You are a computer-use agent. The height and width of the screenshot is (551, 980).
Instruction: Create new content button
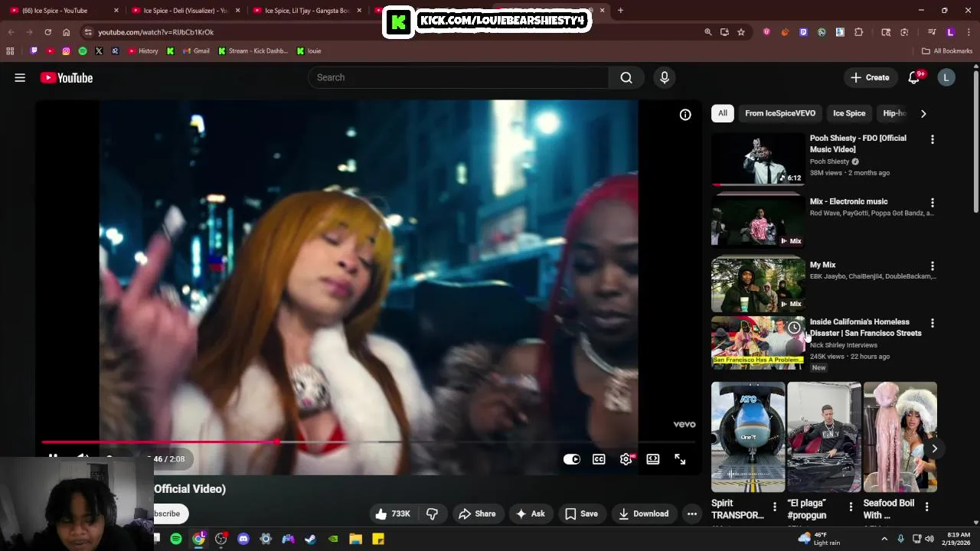(x=870, y=77)
